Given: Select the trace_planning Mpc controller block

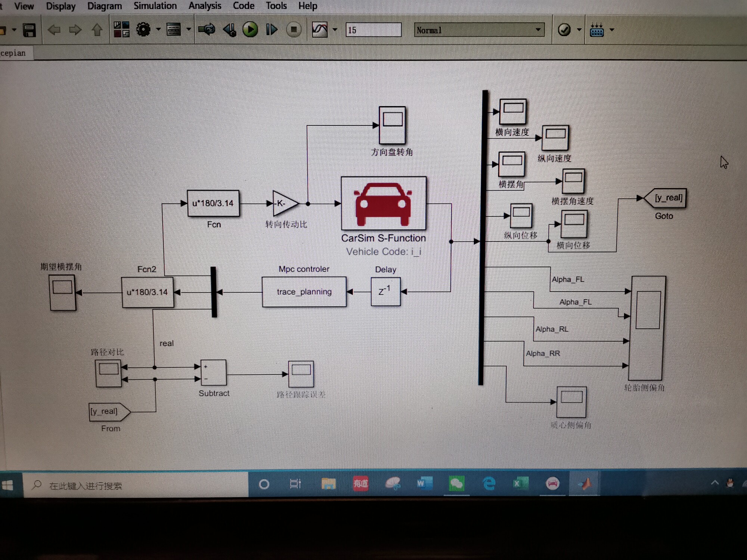Looking at the screenshot, I should [x=304, y=292].
